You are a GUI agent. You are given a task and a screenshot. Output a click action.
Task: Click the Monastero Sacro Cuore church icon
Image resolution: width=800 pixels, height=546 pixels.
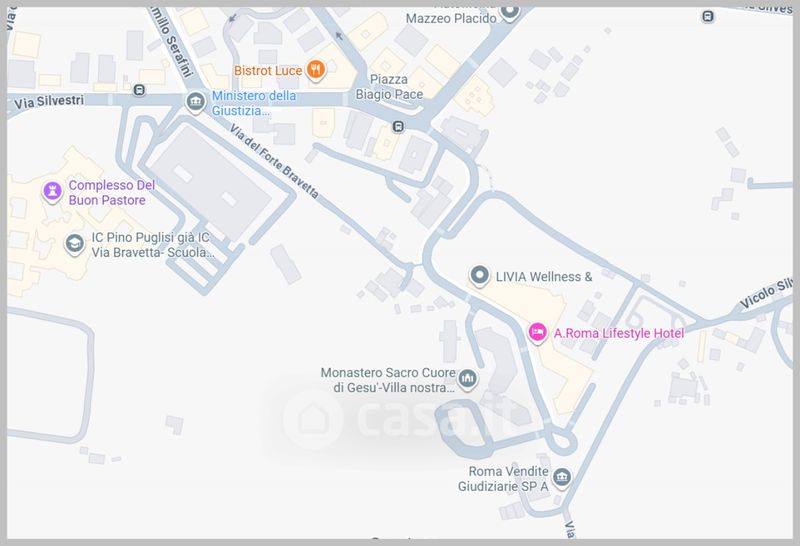coord(467,379)
